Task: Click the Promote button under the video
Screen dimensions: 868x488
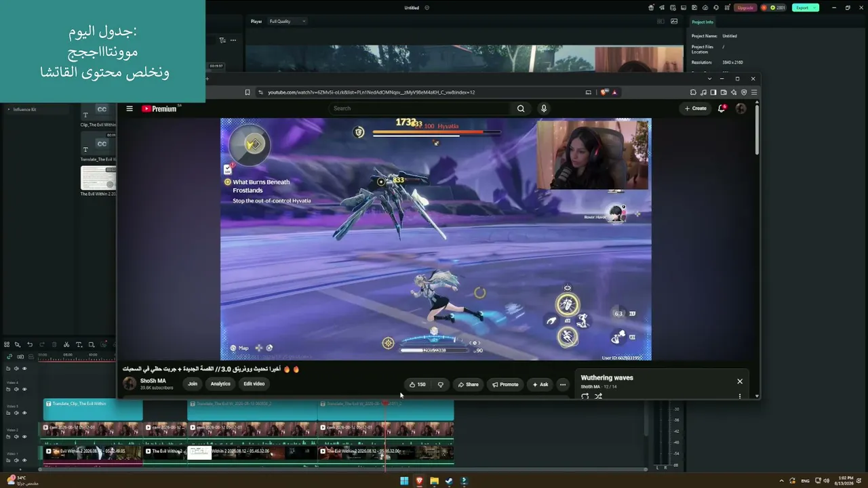Action: coord(505,384)
